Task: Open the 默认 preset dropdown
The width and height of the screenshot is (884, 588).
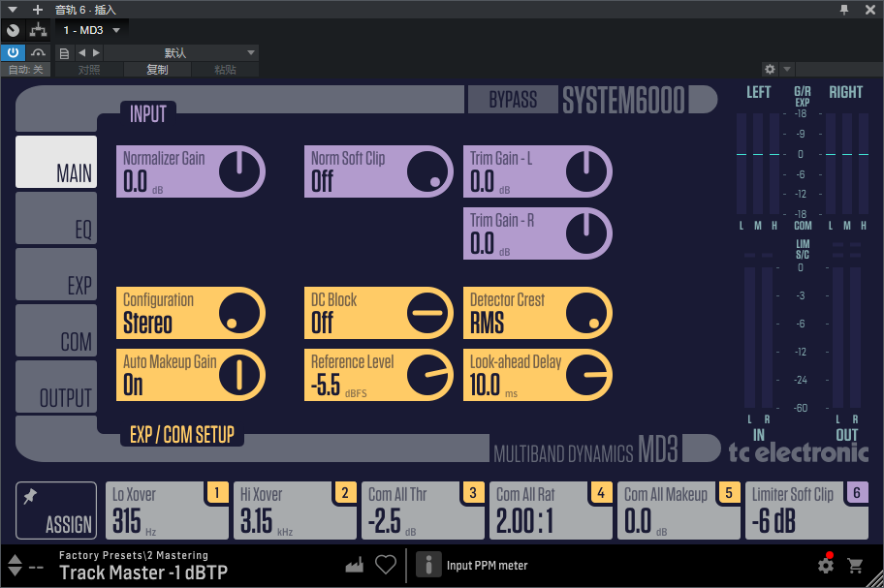Action: pyautogui.click(x=181, y=53)
